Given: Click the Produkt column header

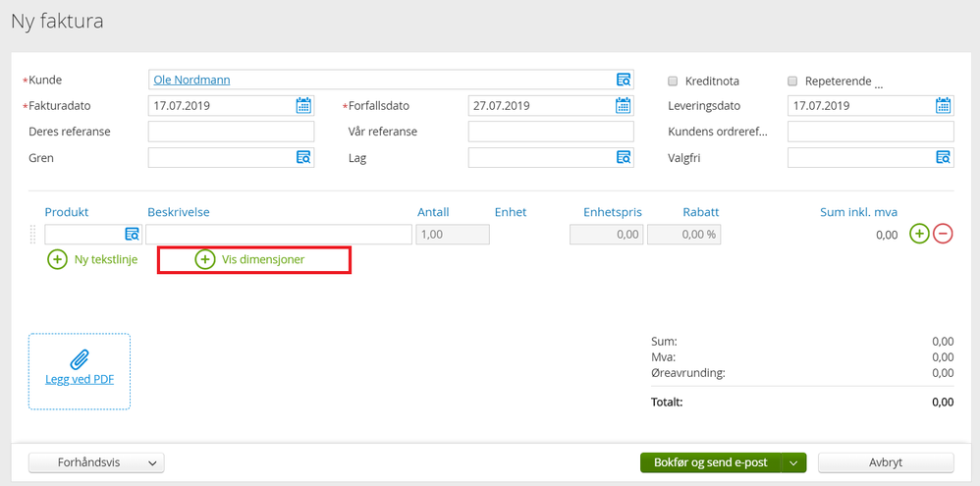Looking at the screenshot, I should [67, 212].
